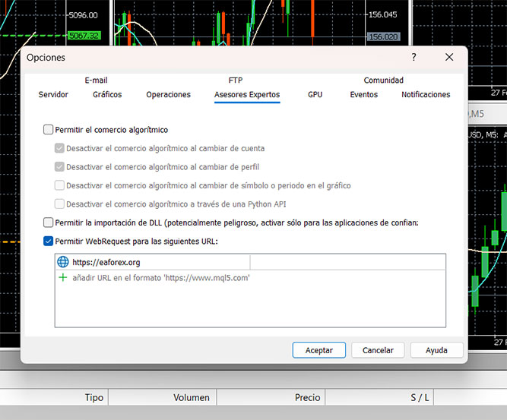This screenshot has height=420, width=507.
Task: Close the Opciones dialog with X
Action: click(x=449, y=57)
